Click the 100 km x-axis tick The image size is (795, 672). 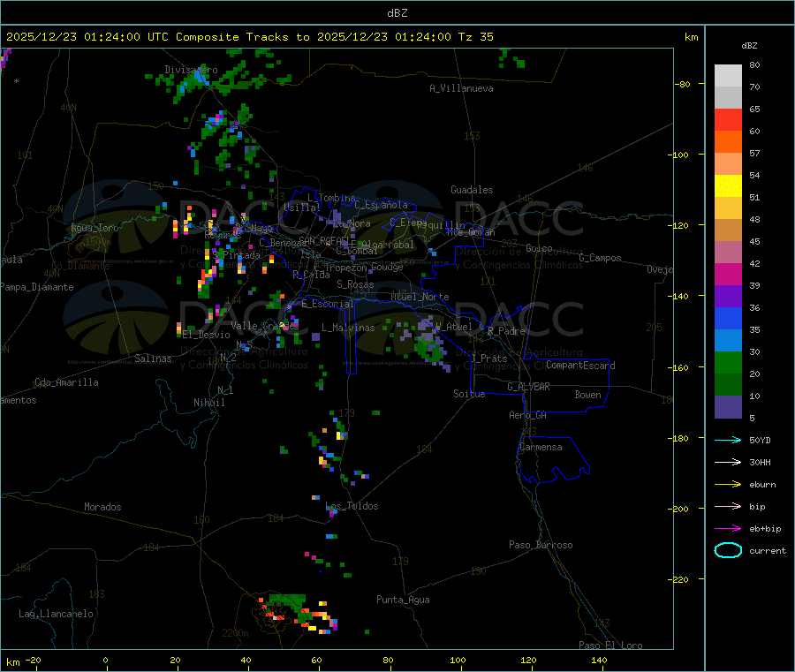[458, 660]
